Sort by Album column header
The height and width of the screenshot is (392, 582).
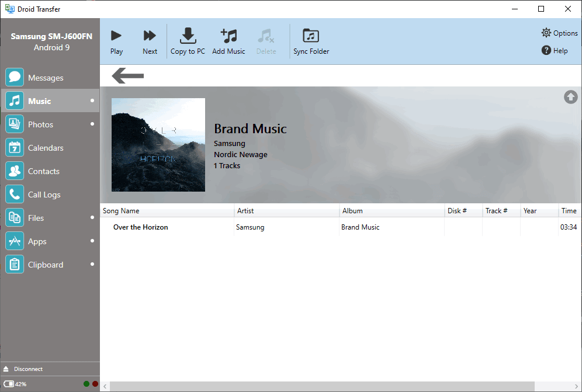(x=392, y=211)
